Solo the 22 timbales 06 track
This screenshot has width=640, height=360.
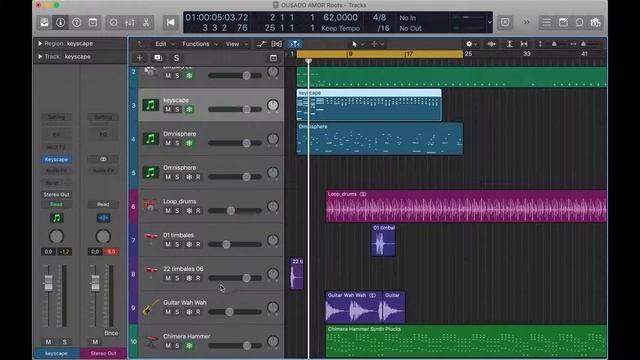[177, 278]
